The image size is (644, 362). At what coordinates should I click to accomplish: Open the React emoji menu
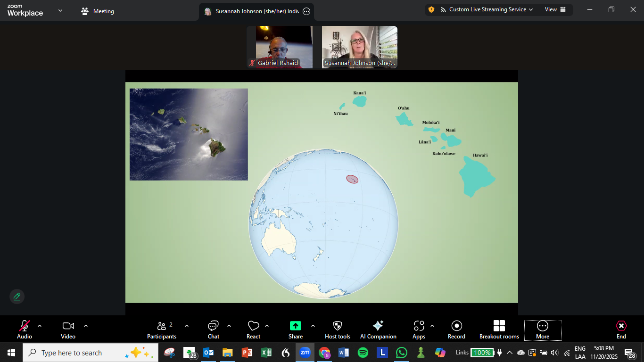(x=253, y=329)
